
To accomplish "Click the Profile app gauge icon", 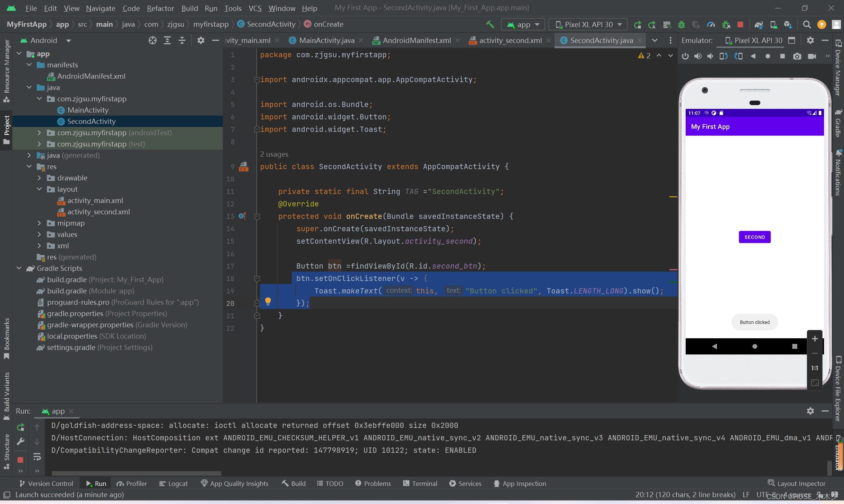I will [711, 24].
